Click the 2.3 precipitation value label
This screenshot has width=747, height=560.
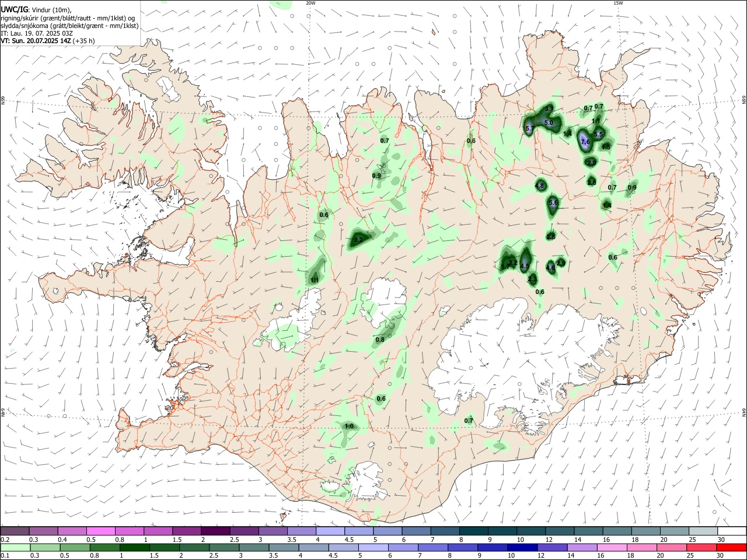click(x=532, y=280)
